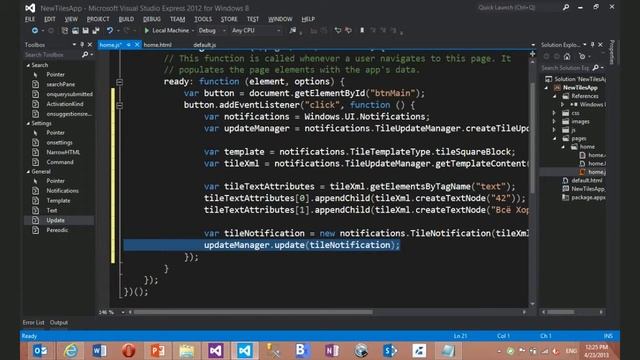Toggle auto-hide pin on Solution Explorer
Viewport: 640px width, 360px height.
pyautogui.click(x=593, y=44)
